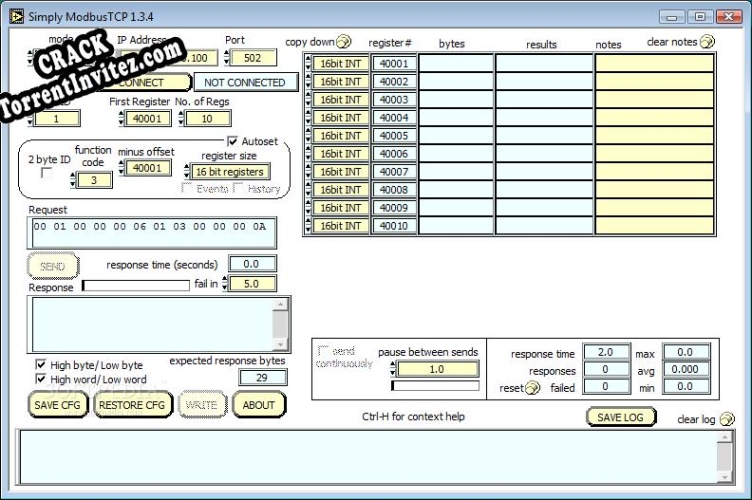Toggle the History checkbox
This screenshot has height=500, width=752.
(x=238, y=188)
